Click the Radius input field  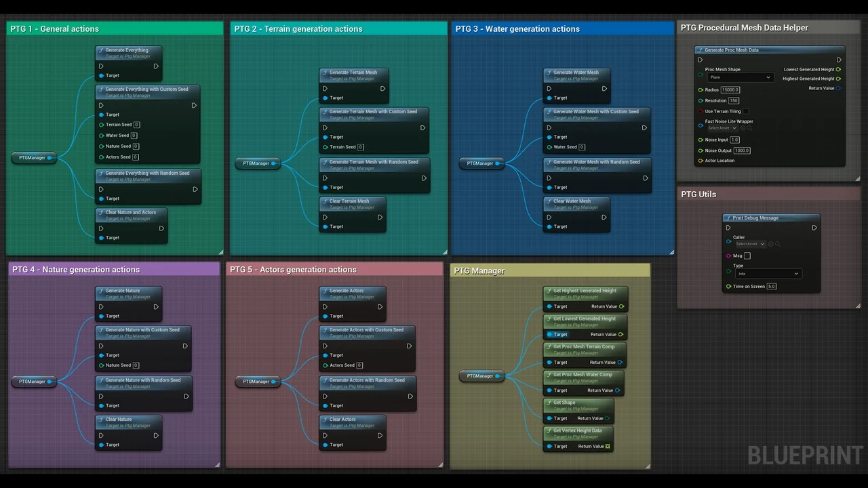click(730, 89)
